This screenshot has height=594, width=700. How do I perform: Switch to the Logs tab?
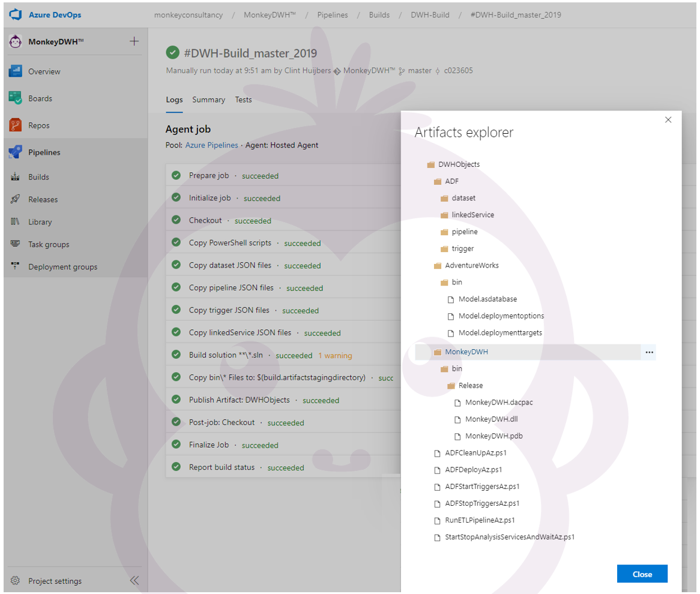tap(174, 100)
